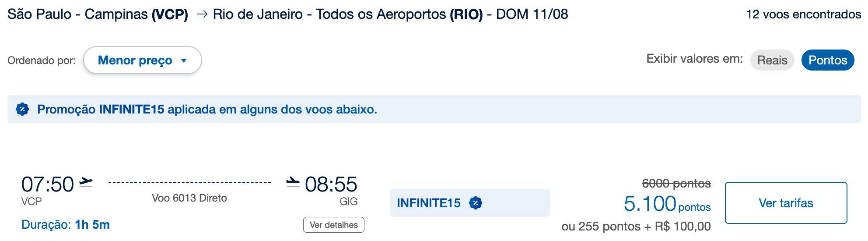This screenshot has height=241, width=868.
Task: Click the discount badge icon next to INFINITE15 tag
Action: [476, 203]
